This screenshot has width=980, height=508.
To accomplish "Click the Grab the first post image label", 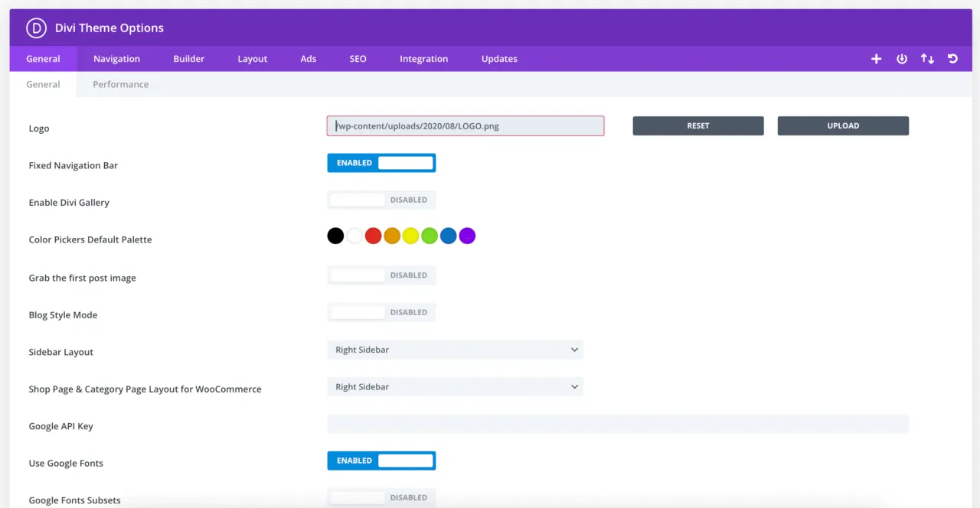I will point(82,278).
